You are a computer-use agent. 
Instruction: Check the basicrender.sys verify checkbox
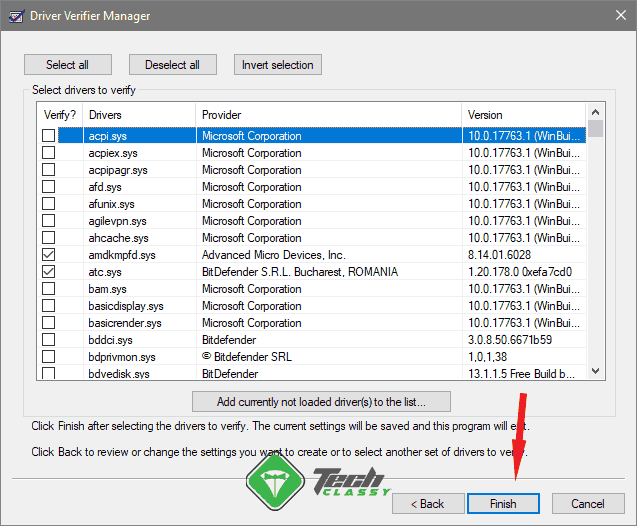48,323
